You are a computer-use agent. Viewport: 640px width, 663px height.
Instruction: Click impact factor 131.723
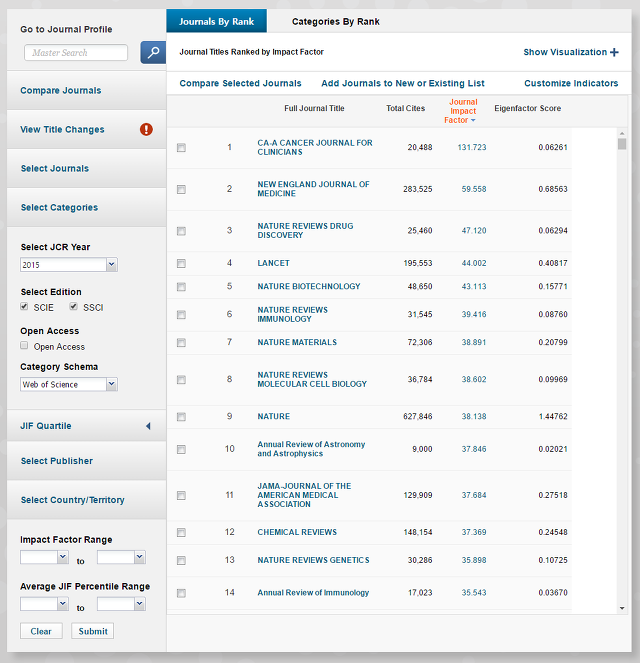pos(472,147)
